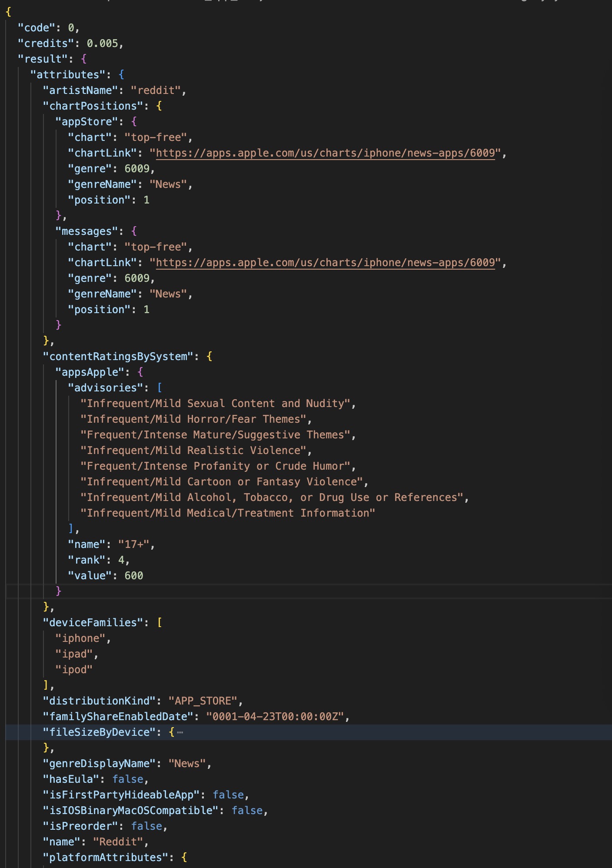Open the messages chartLink URL

point(326,263)
